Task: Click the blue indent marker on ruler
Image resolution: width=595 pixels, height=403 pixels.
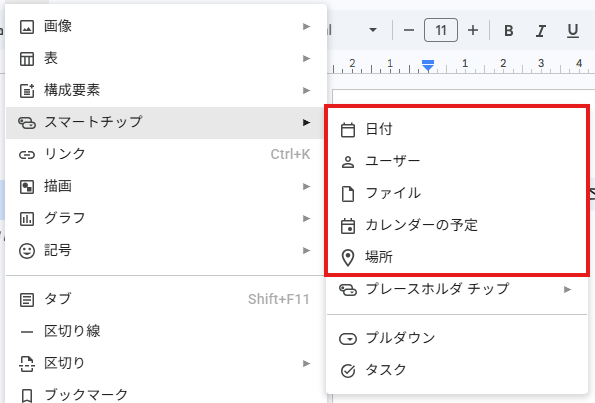Action: coord(428,65)
